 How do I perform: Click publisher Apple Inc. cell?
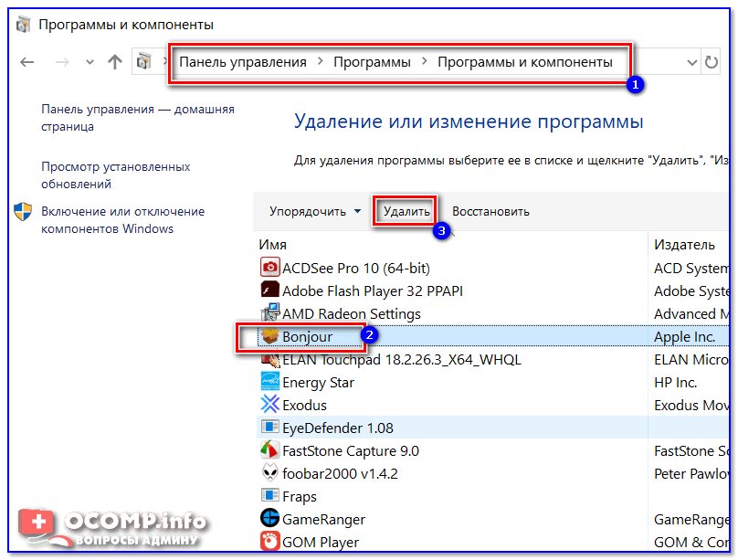[x=684, y=337]
